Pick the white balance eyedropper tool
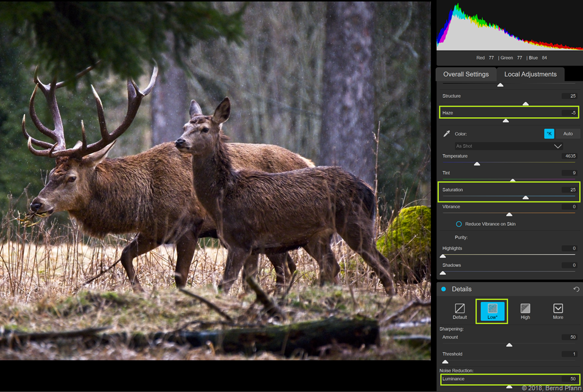583x392 pixels. [x=447, y=134]
